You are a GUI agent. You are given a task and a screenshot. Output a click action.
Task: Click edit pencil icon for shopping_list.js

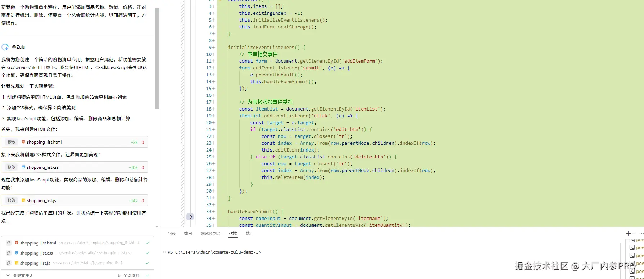pyautogui.click(x=9, y=263)
